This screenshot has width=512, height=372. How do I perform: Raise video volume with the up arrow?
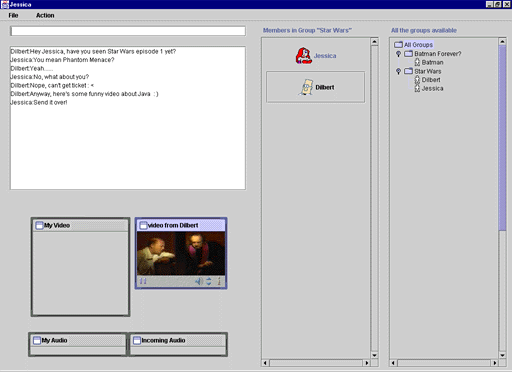point(209,279)
